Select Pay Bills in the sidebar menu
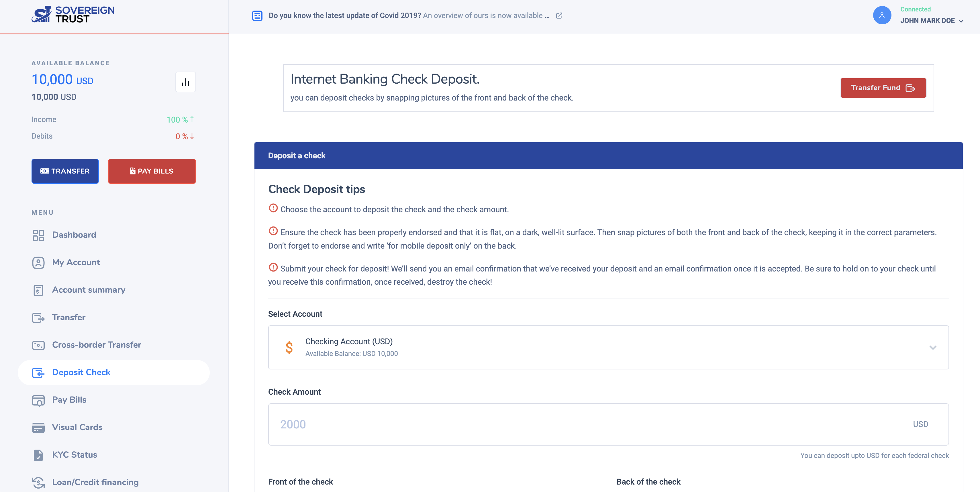 pyautogui.click(x=69, y=399)
